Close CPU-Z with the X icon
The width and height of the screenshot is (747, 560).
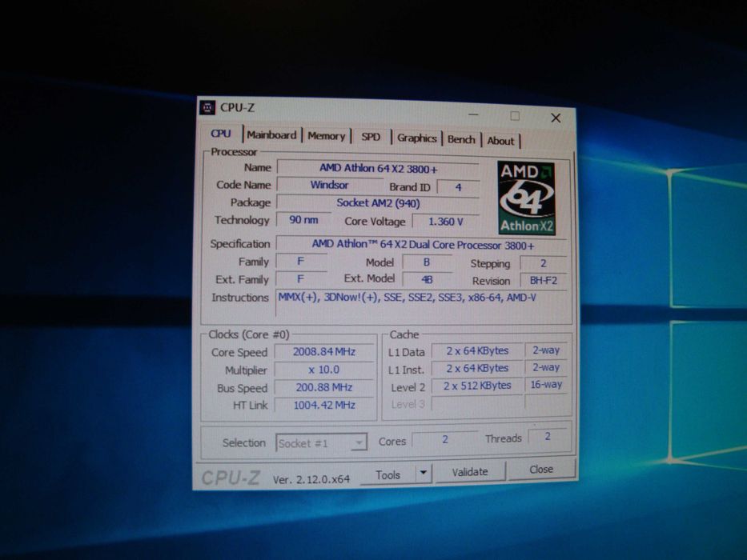point(556,118)
